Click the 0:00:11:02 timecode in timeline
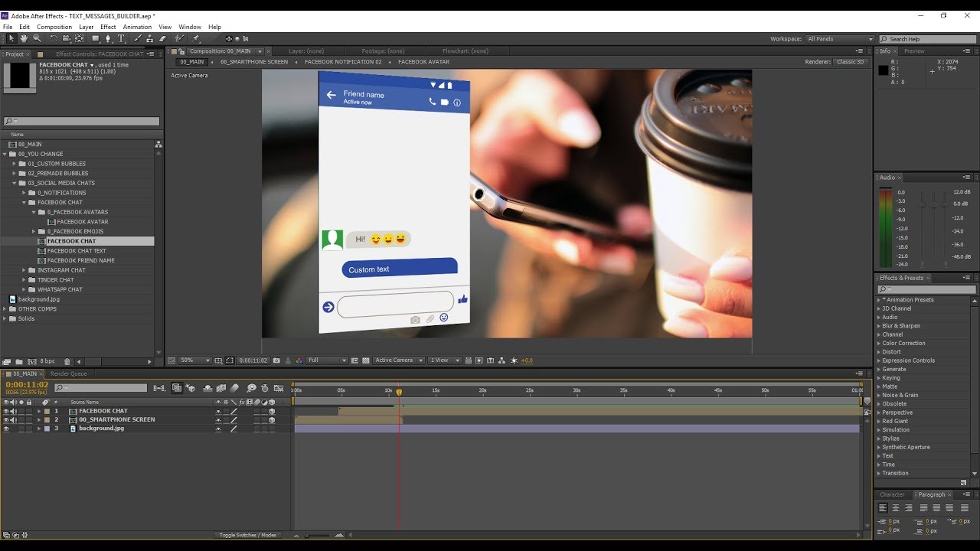 tap(27, 385)
